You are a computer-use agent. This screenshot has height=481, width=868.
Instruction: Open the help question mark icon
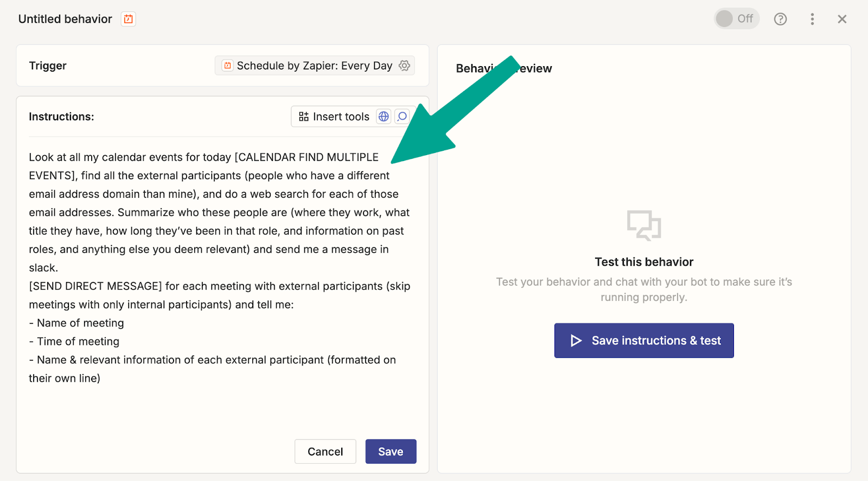780,19
